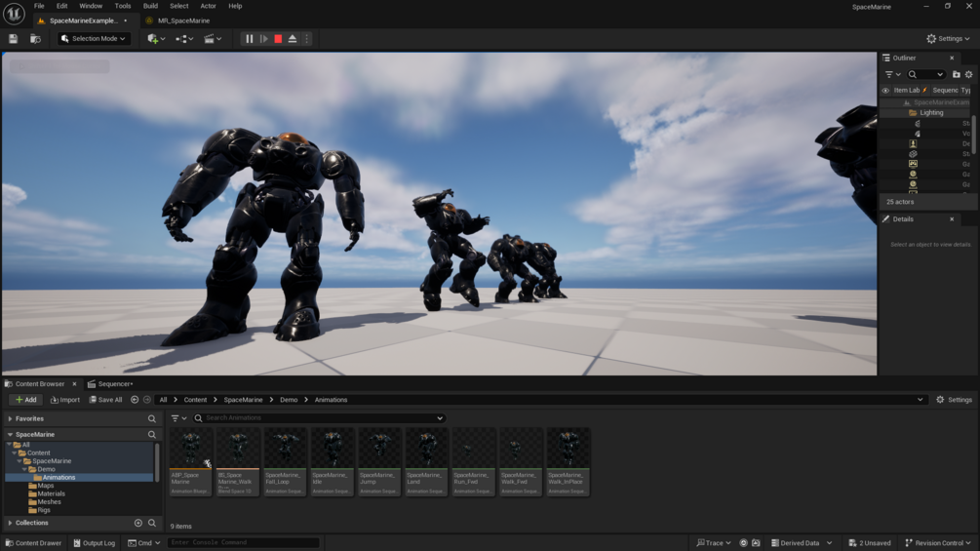Add a new collection with plus icon

click(138, 523)
